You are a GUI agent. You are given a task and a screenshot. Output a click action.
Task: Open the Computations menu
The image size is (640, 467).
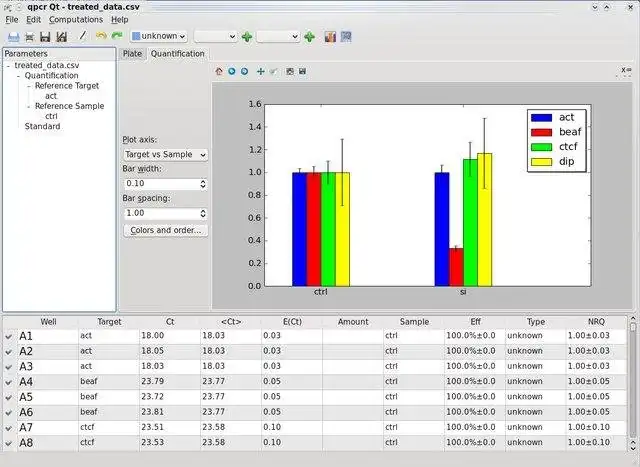tap(76, 20)
